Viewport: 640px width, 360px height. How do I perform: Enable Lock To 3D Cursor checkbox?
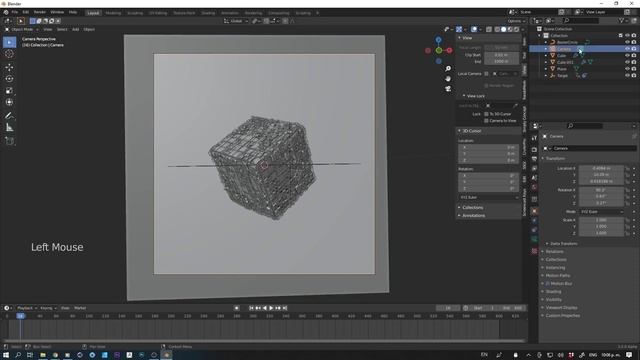pyautogui.click(x=487, y=114)
